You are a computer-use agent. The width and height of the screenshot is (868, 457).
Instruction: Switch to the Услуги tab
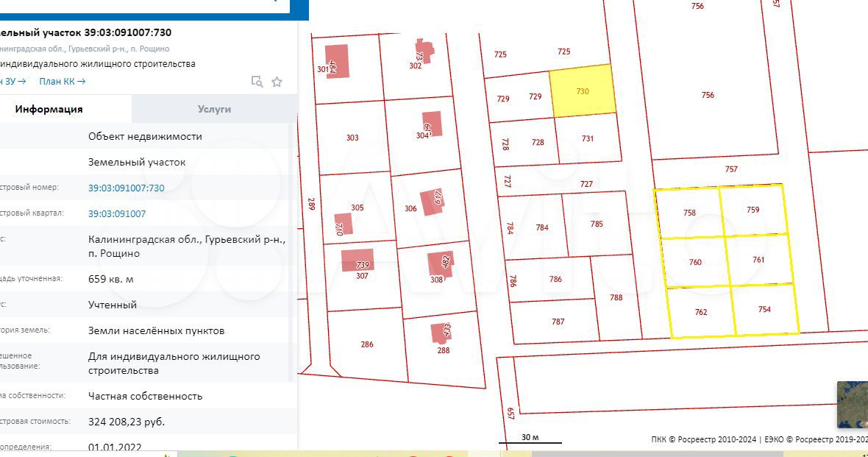(x=214, y=109)
